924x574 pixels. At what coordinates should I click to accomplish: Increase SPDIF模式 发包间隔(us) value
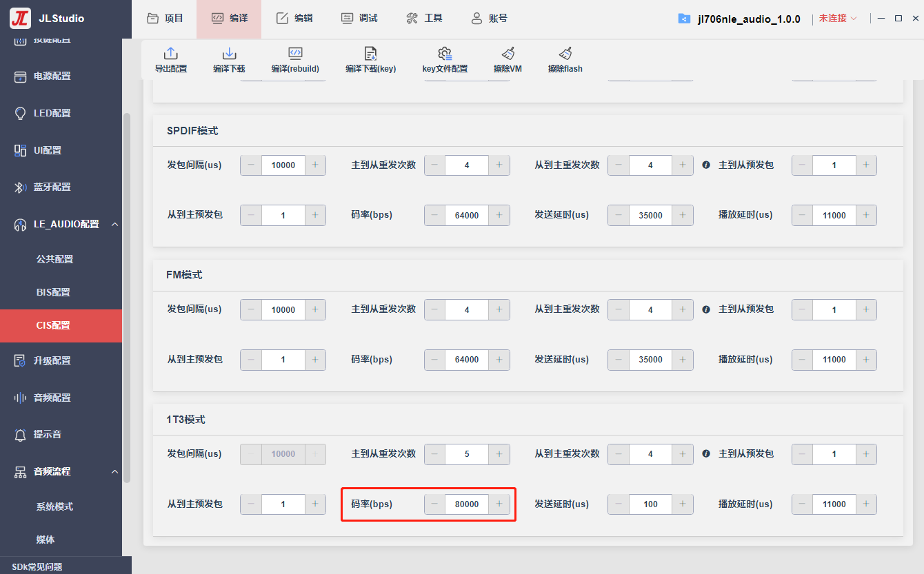click(x=315, y=165)
